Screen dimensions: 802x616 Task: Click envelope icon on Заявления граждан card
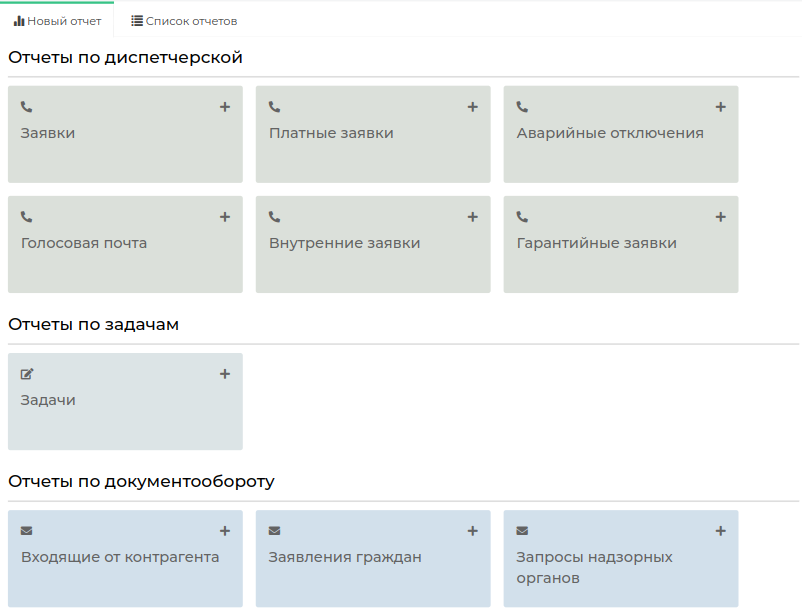274,531
